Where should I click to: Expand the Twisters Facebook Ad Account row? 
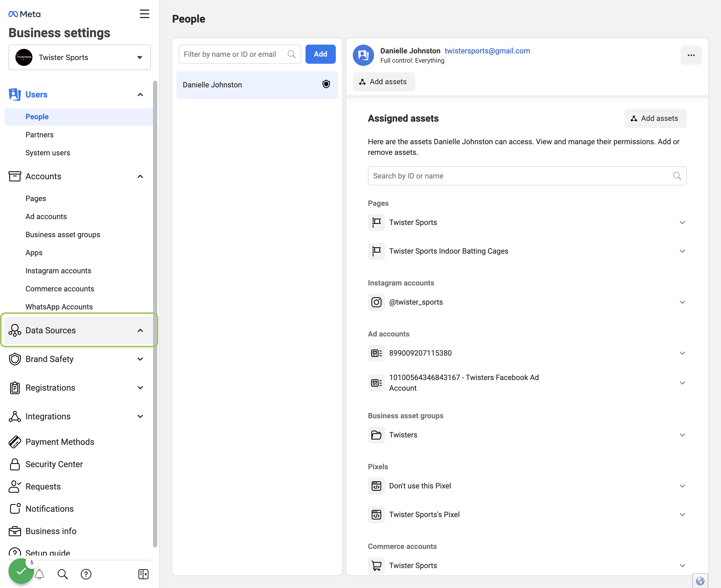[682, 383]
